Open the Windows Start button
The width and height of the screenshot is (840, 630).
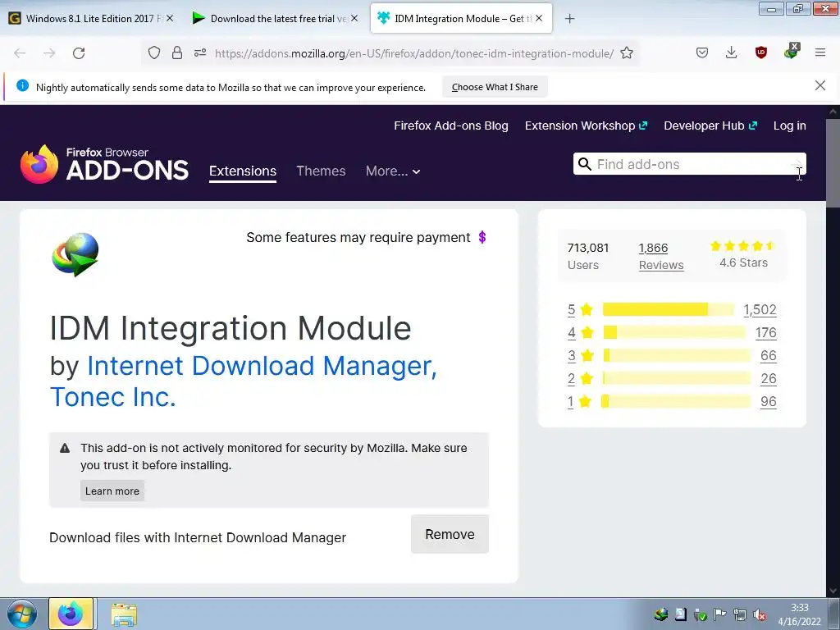(x=22, y=614)
